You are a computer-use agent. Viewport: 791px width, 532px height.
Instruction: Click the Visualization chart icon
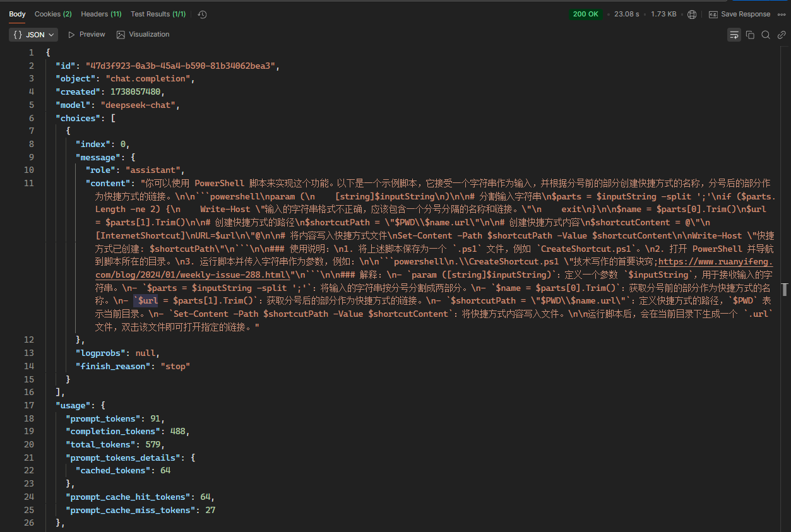pos(121,35)
